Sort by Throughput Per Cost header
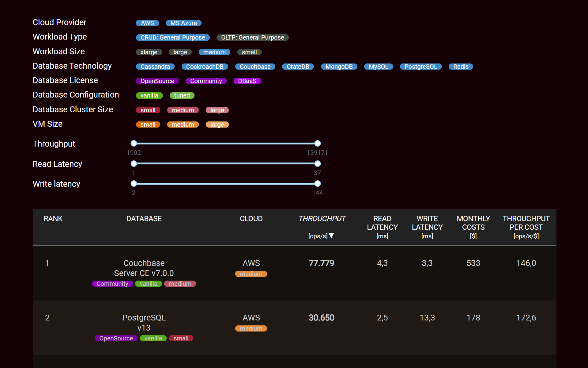 click(526, 227)
